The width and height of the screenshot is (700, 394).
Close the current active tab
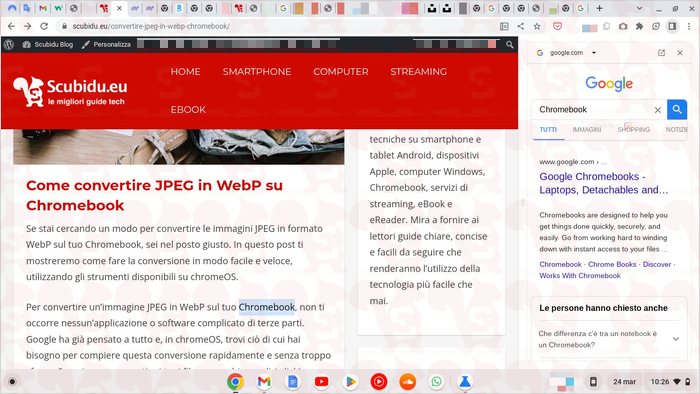coord(119,8)
